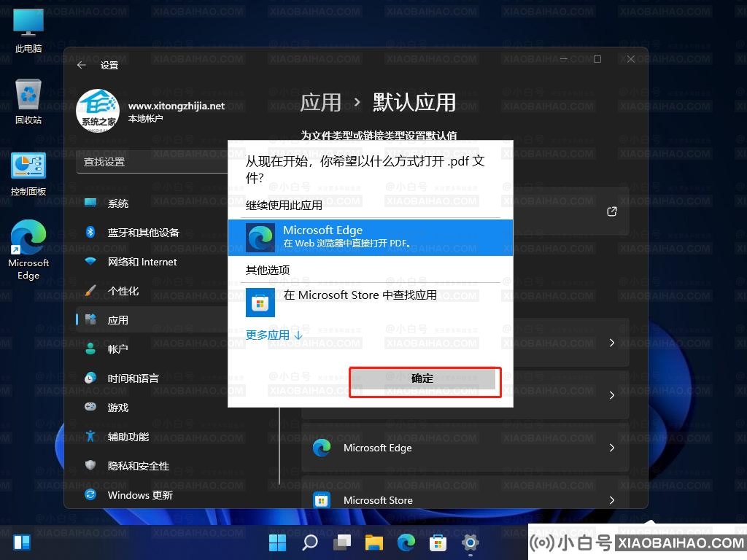Confirm with the 确定 button

pyautogui.click(x=422, y=378)
